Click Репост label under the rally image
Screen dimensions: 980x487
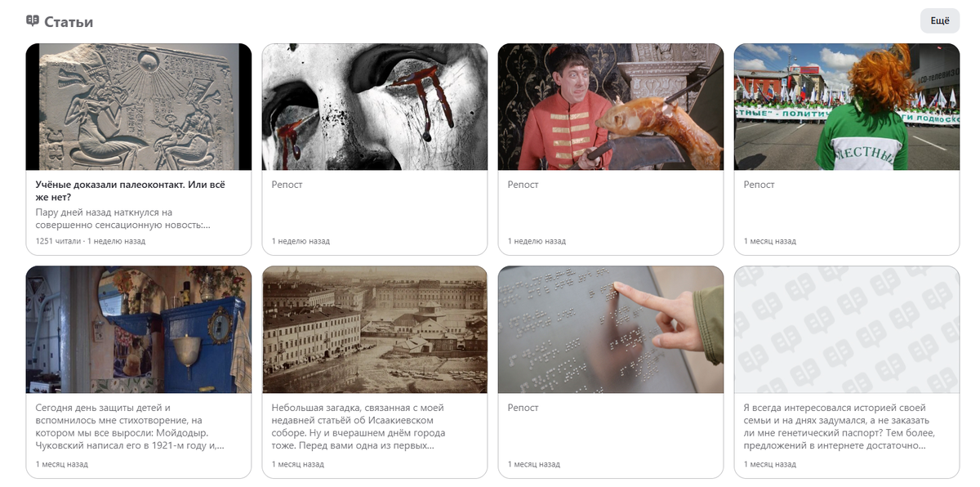[x=759, y=185]
